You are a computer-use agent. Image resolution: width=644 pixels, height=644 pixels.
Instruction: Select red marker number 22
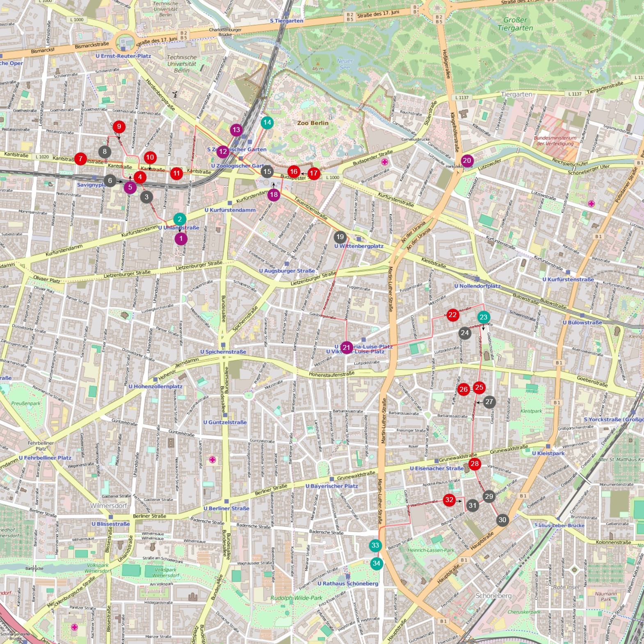452,315
